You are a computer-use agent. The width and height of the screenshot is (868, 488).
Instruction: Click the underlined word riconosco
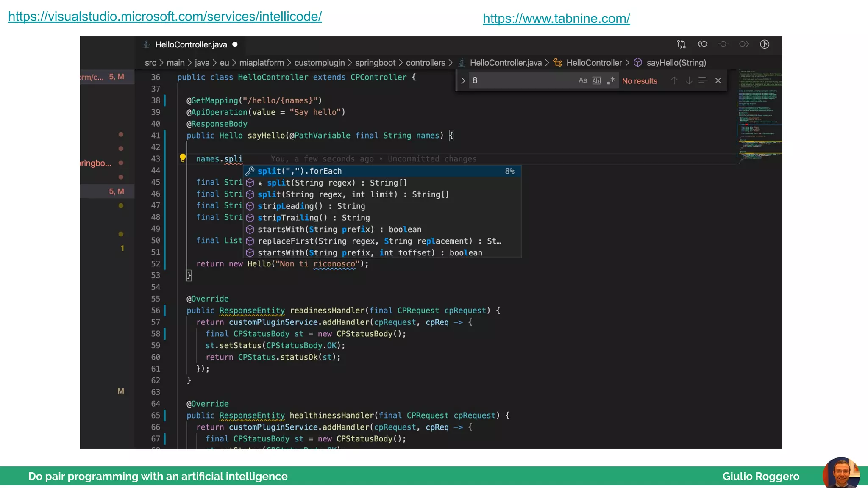tap(334, 264)
